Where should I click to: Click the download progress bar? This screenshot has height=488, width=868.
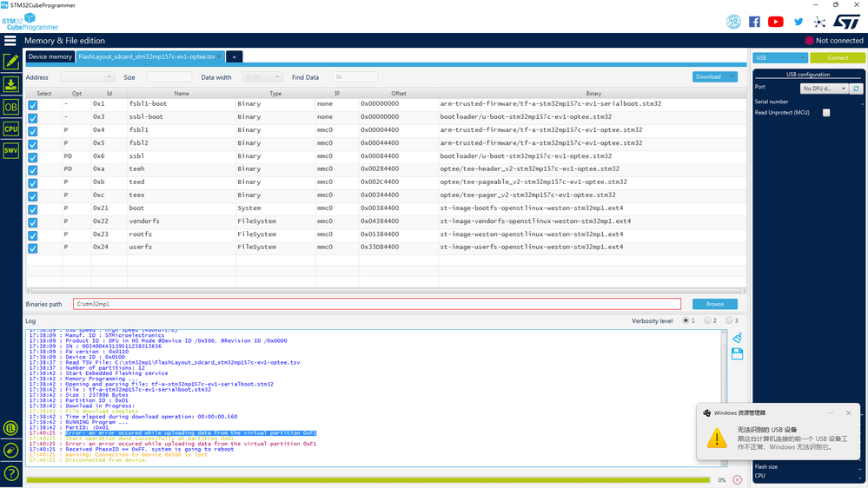click(x=368, y=479)
